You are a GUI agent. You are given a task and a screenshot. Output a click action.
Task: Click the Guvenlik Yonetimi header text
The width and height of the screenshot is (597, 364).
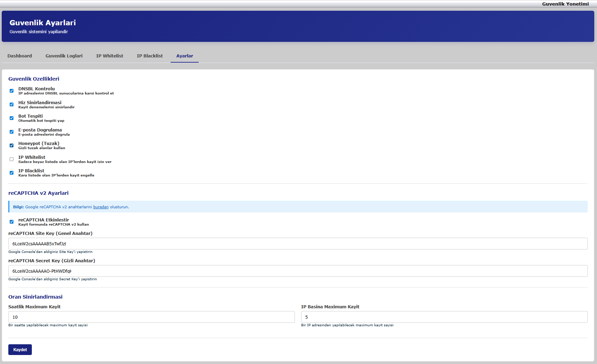[566, 4]
